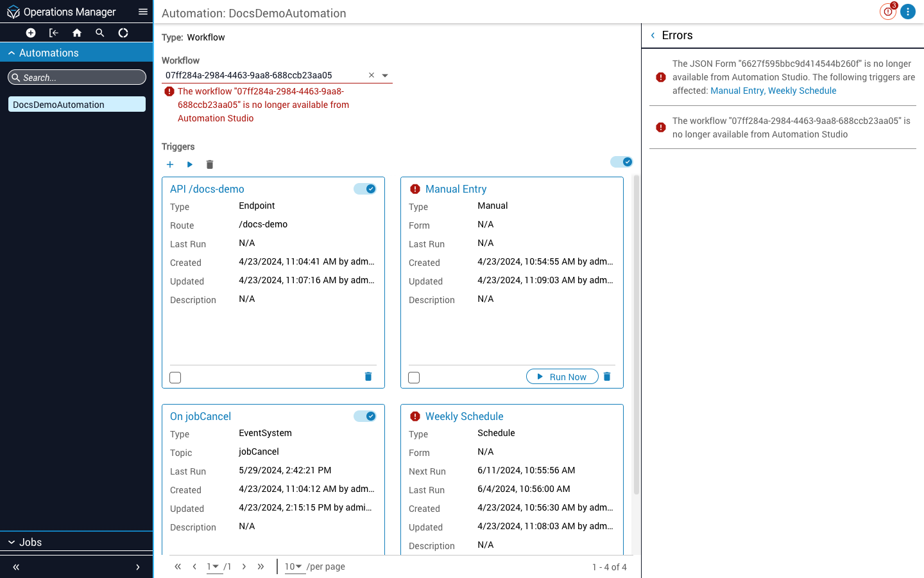The height and width of the screenshot is (578, 924).
Task: Click the sidebar refresh icon
Action: pos(123,33)
